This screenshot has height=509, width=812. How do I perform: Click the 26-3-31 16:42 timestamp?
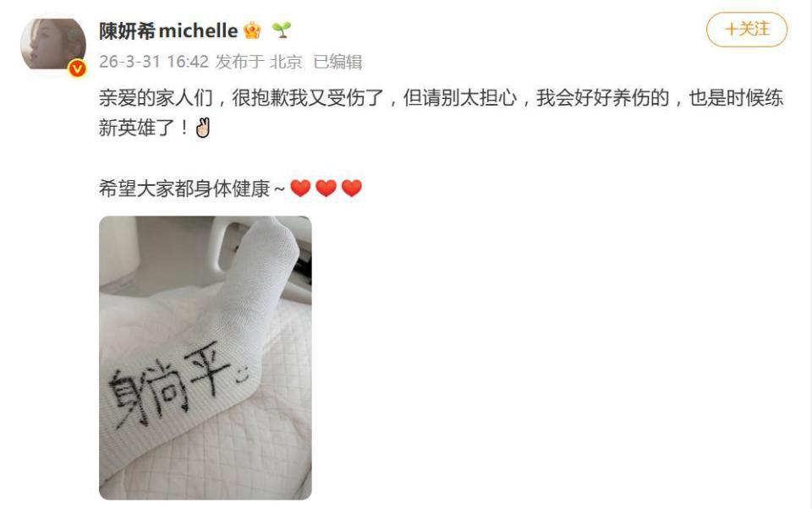[x=154, y=62]
